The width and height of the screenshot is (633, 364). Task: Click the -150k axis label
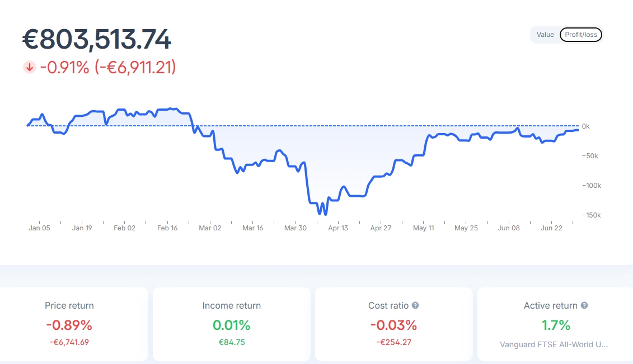(x=590, y=215)
